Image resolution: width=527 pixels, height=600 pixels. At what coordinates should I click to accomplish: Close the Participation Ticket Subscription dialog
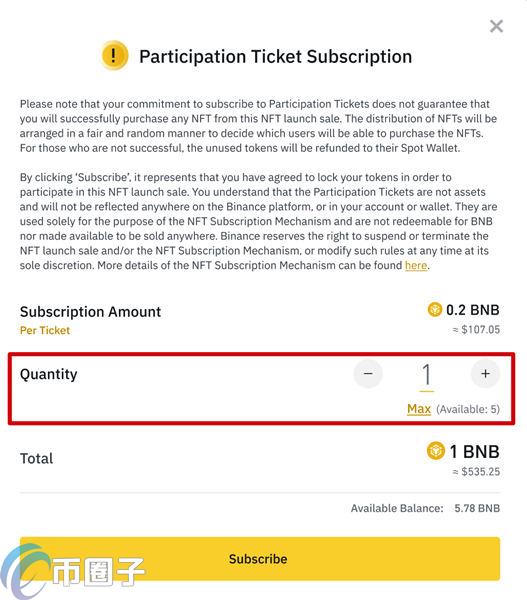pyautogui.click(x=496, y=26)
